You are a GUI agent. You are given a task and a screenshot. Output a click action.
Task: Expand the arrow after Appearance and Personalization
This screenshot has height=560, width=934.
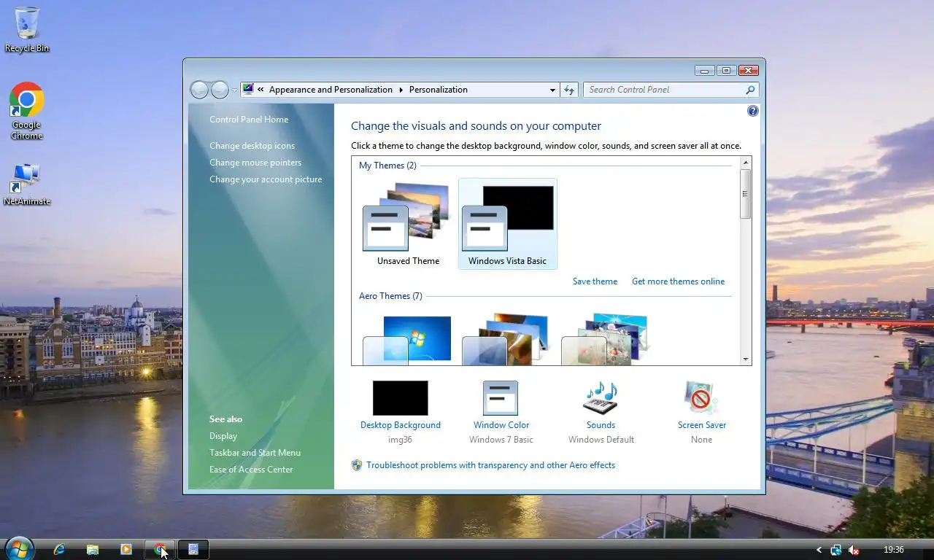pyautogui.click(x=401, y=90)
